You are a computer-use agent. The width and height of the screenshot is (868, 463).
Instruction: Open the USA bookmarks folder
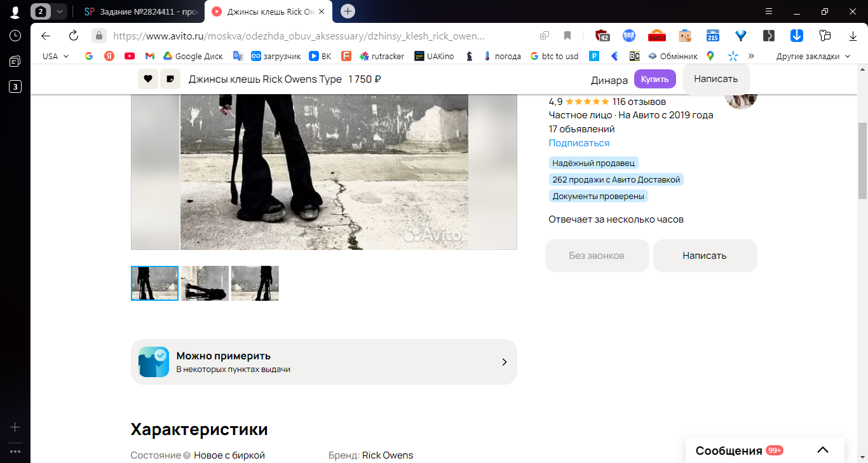click(x=56, y=56)
